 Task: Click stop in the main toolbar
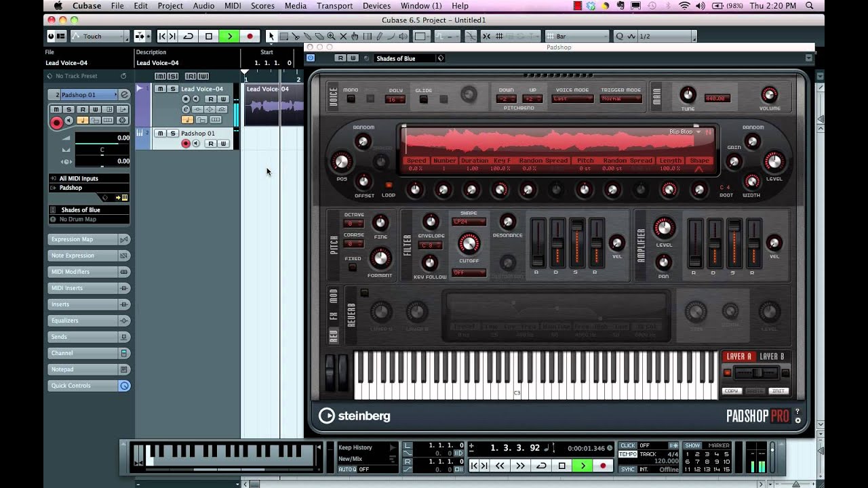pos(209,37)
